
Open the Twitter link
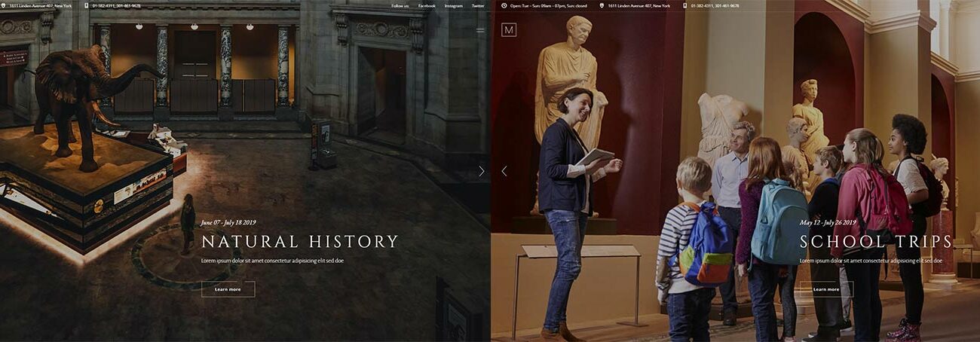tap(478, 5)
